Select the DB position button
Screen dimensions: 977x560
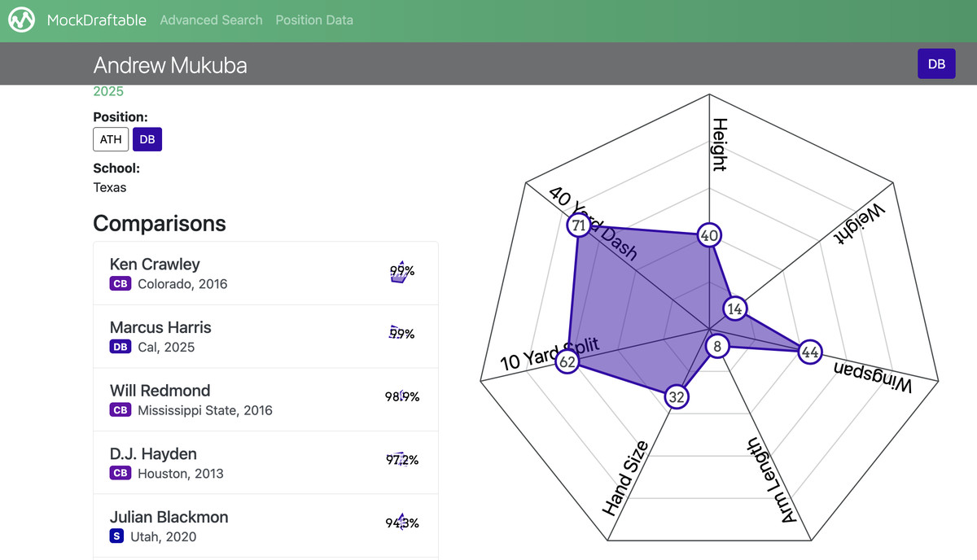click(x=147, y=139)
